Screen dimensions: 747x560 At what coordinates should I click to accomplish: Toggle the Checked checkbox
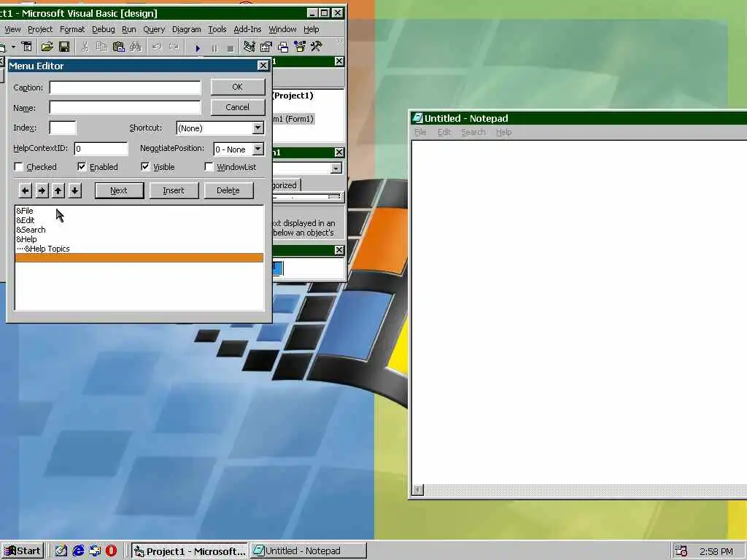19,167
